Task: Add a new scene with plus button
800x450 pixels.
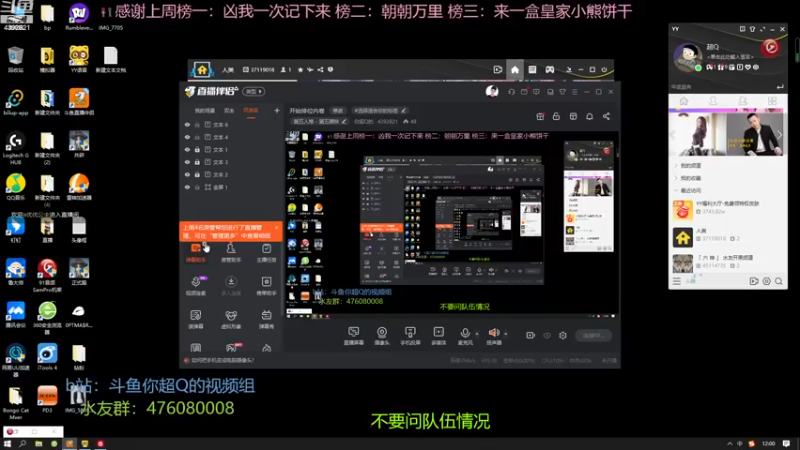Action: coord(277,110)
